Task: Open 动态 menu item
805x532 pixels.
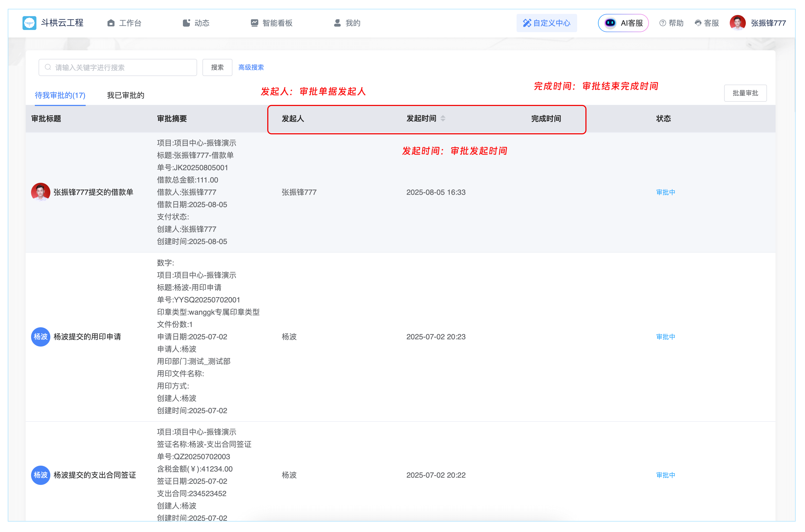Action: [x=196, y=23]
